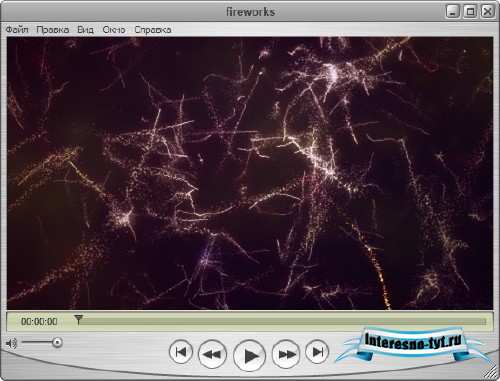Click the Interesno-tyt.ru watermark banner

pyautogui.click(x=413, y=343)
